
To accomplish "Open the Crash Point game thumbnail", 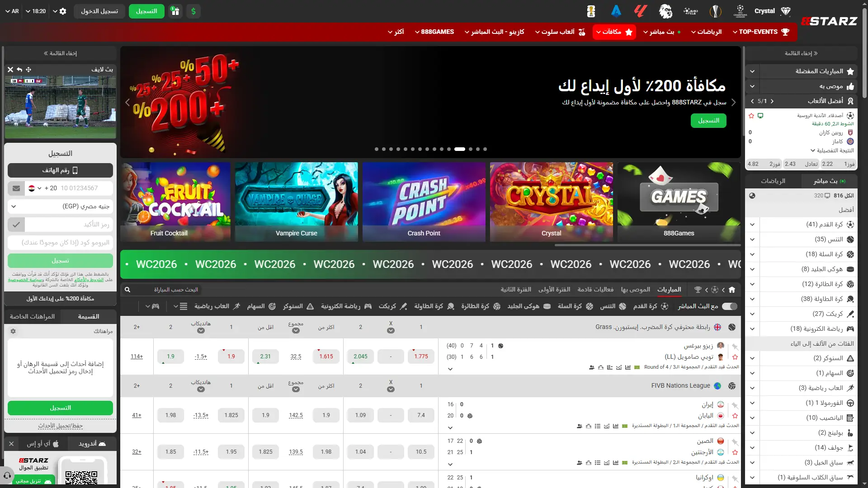I will (424, 202).
